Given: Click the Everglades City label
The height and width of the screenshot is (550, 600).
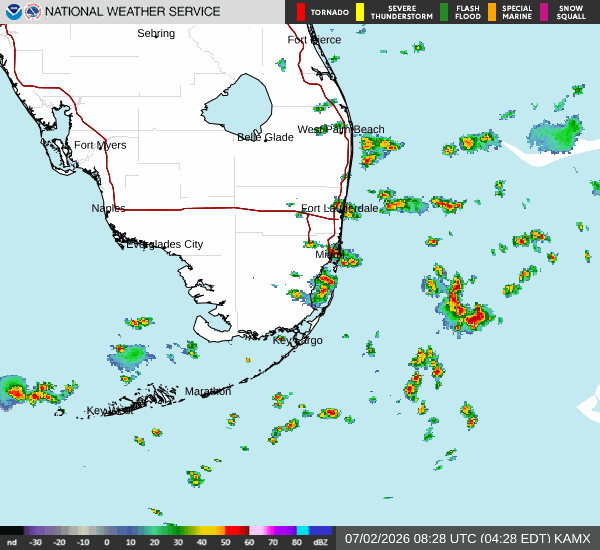Looking at the screenshot, I should pos(165,244).
